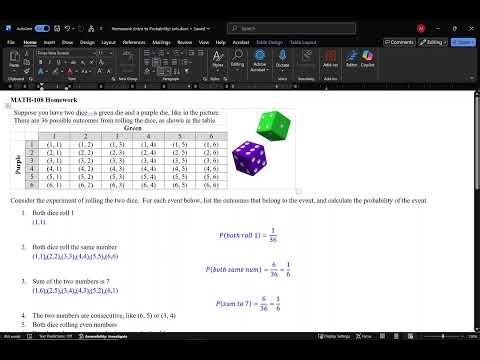Viewport: 480px width, 360px height.
Task: Open the Table Design tab
Action: point(269,42)
